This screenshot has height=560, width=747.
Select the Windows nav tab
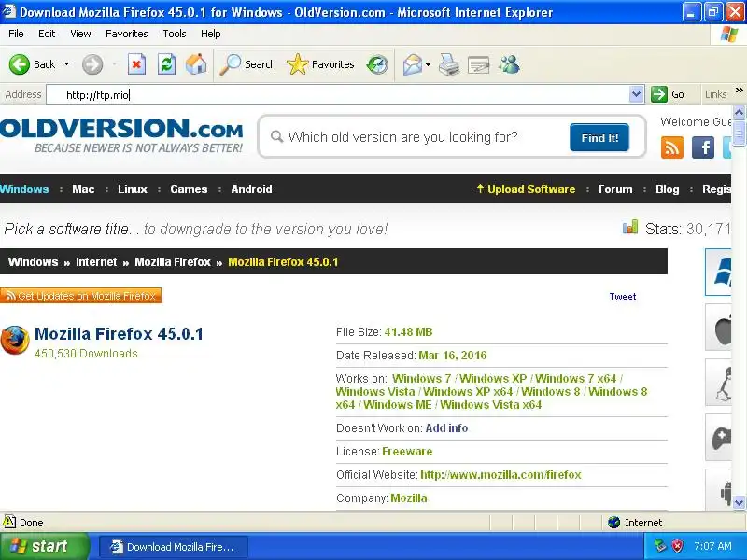click(24, 189)
